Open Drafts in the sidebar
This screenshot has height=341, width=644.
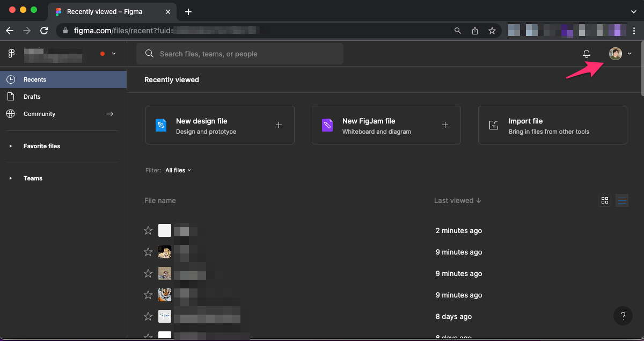click(32, 97)
